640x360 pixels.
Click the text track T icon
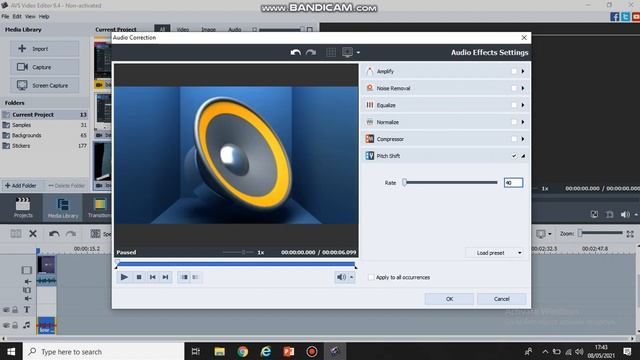coord(27,310)
